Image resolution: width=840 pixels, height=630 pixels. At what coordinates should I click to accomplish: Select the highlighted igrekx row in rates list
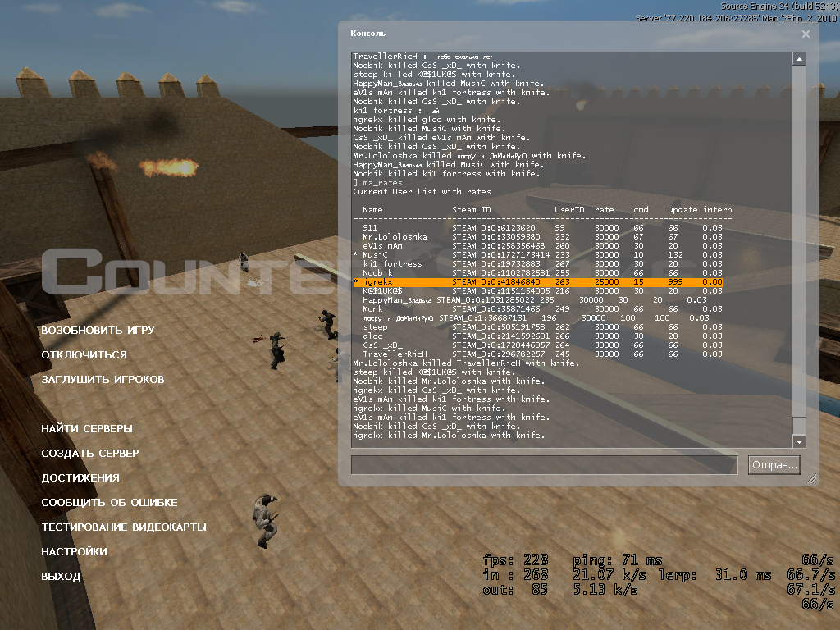538,282
